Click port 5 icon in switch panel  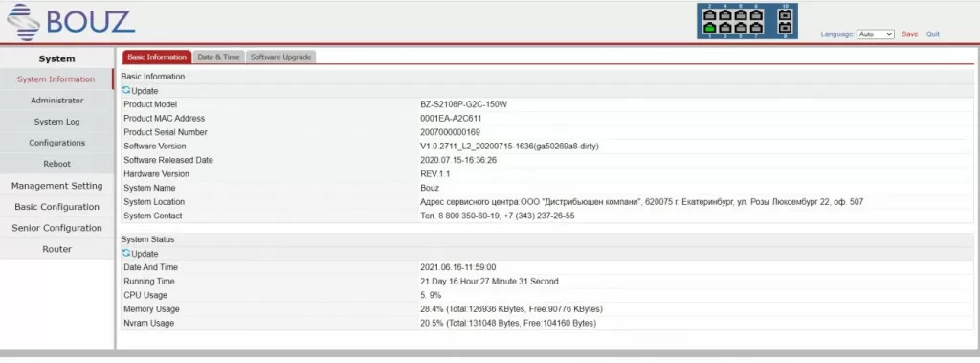click(x=741, y=28)
